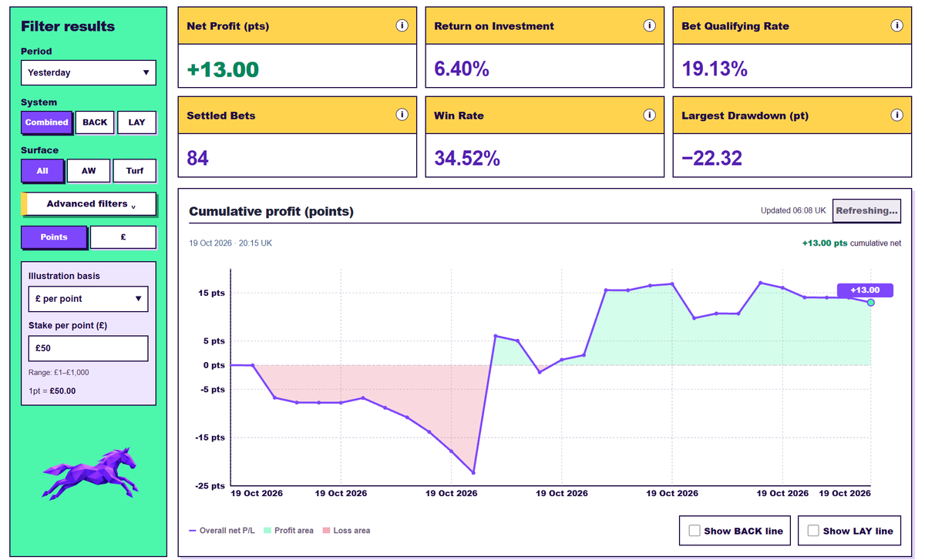925x560 pixels.
Task: Click the Loss area legend swatch
Action: tap(326, 531)
